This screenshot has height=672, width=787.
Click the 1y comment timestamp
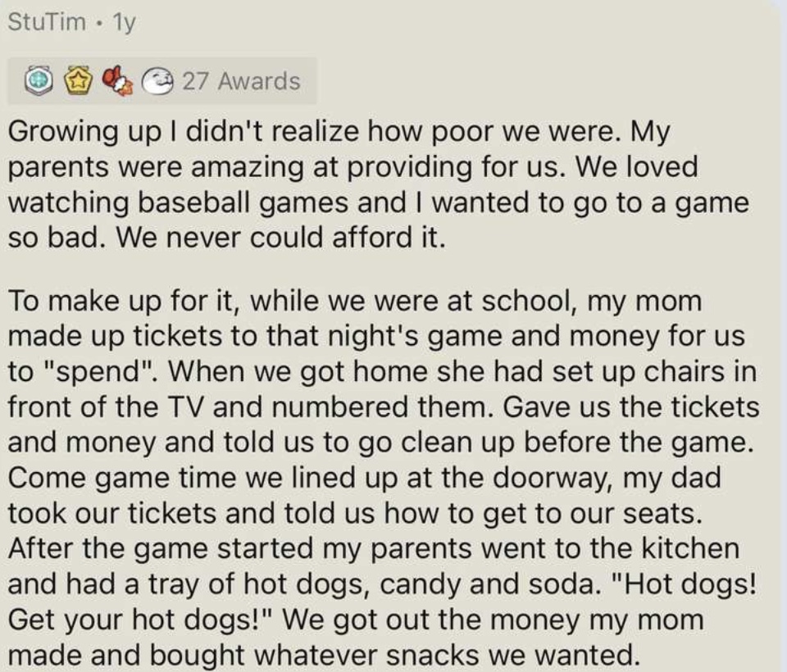[124, 23]
